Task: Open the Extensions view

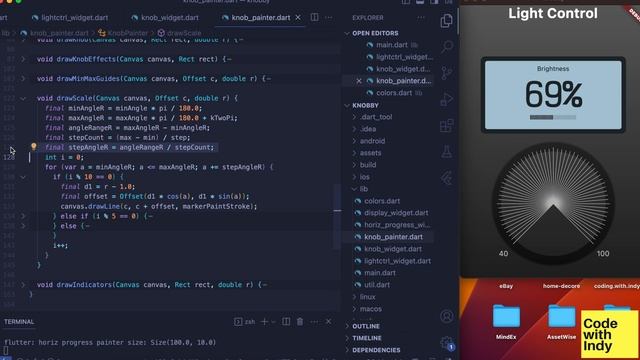Action: click(447, 125)
